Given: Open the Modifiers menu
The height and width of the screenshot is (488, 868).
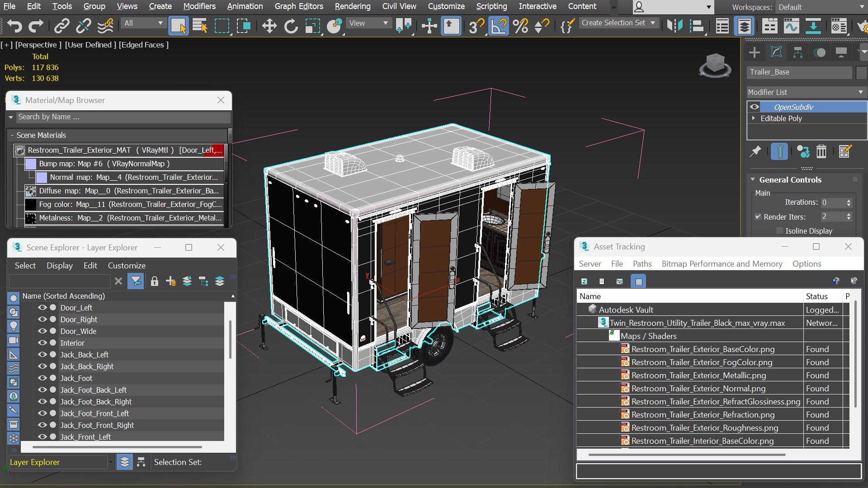Looking at the screenshot, I should [x=199, y=6].
